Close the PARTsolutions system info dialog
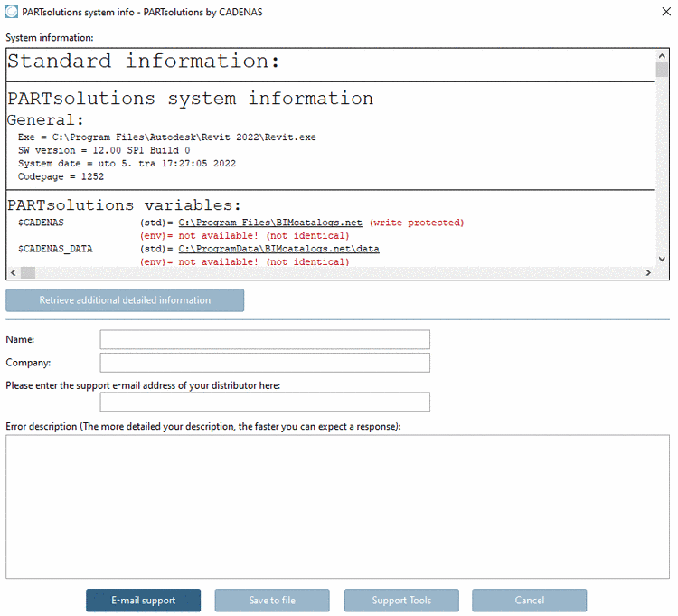This screenshot has height=616, width=678. point(666,12)
